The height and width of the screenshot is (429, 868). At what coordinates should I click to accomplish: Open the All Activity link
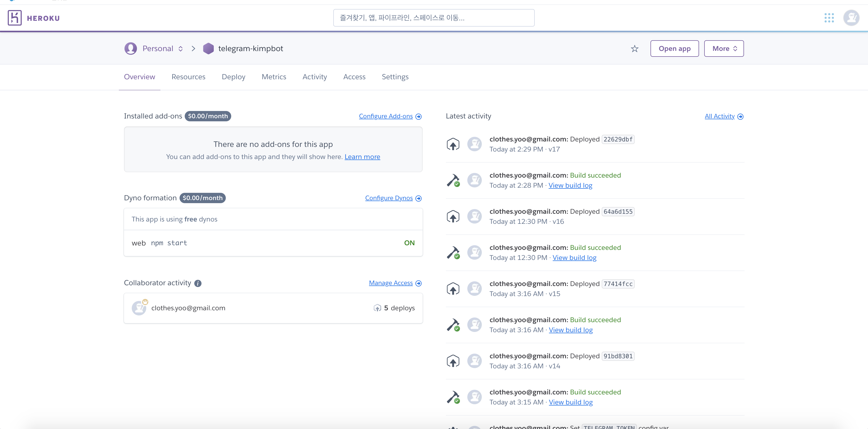tap(719, 116)
